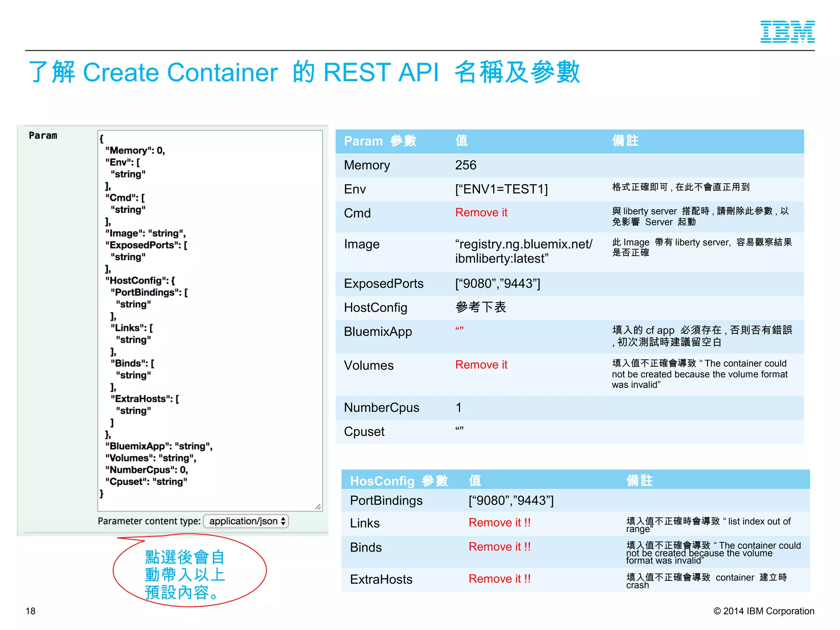Click the red callout bubble text
Image resolution: width=840 pixels, height=630 pixels.
point(185,575)
